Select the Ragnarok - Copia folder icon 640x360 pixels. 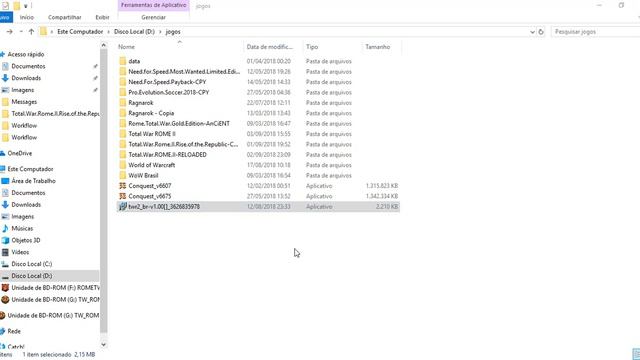click(x=122, y=113)
